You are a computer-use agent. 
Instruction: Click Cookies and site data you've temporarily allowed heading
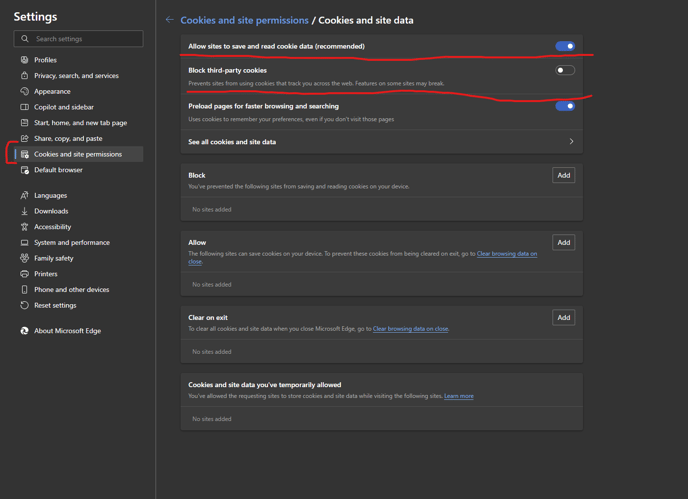(265, 385)
